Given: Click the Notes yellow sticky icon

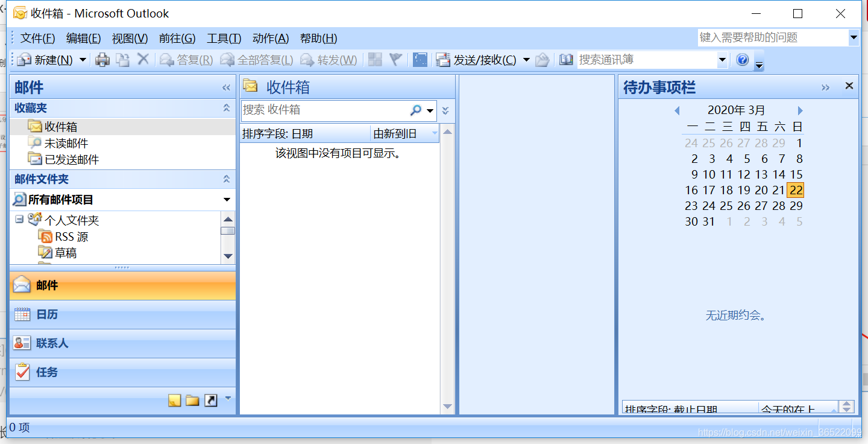Looking at the screenshot, I should click(x=174, y=400).
